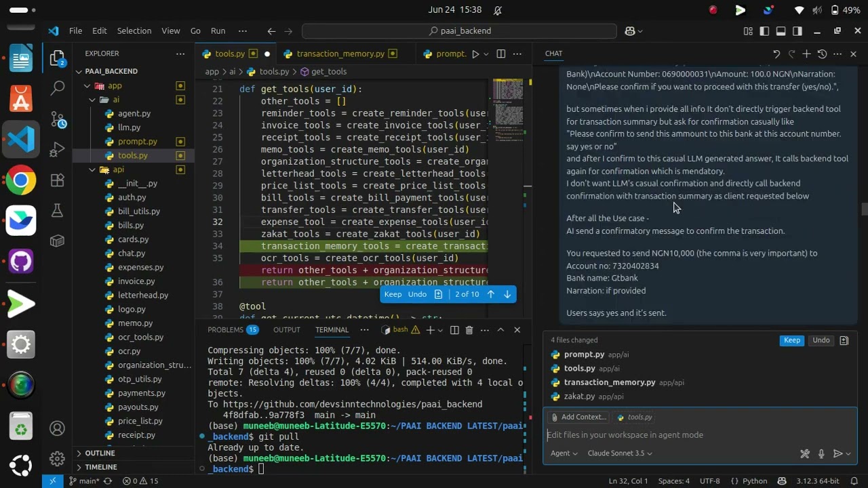Screen dimensions: 868x488
Task: Click Keep in the files changed header
Action: click(791, 340)
